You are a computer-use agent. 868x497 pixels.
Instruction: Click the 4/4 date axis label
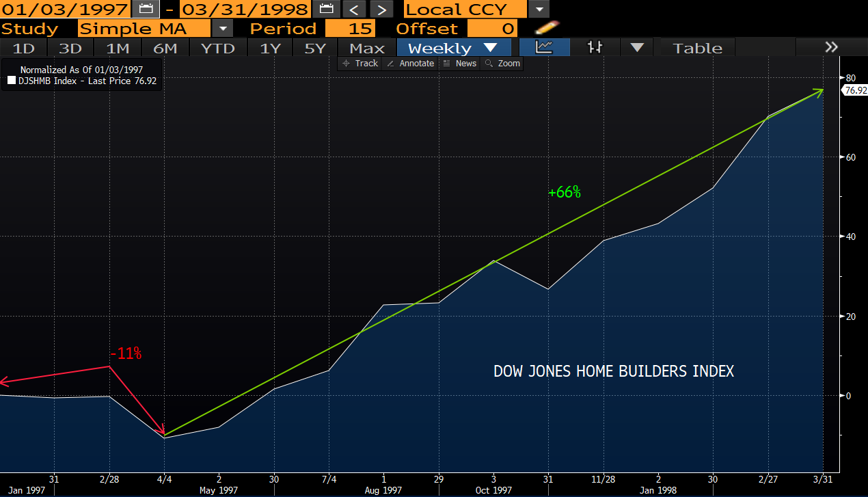point(164,479)
